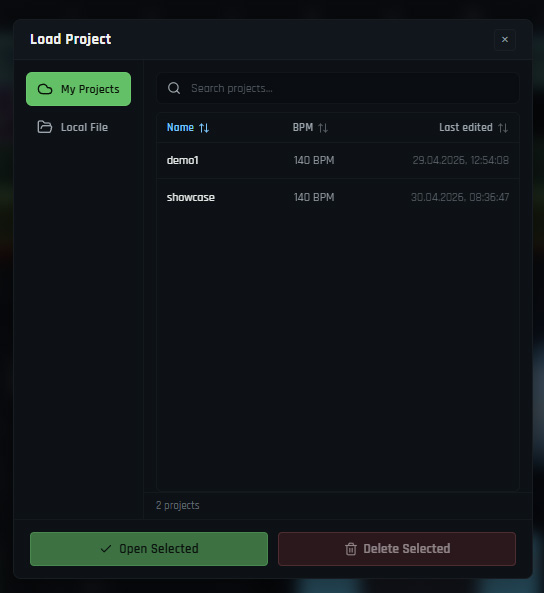Select the showcase project name

pyautogui.click(x=191, y=197)
